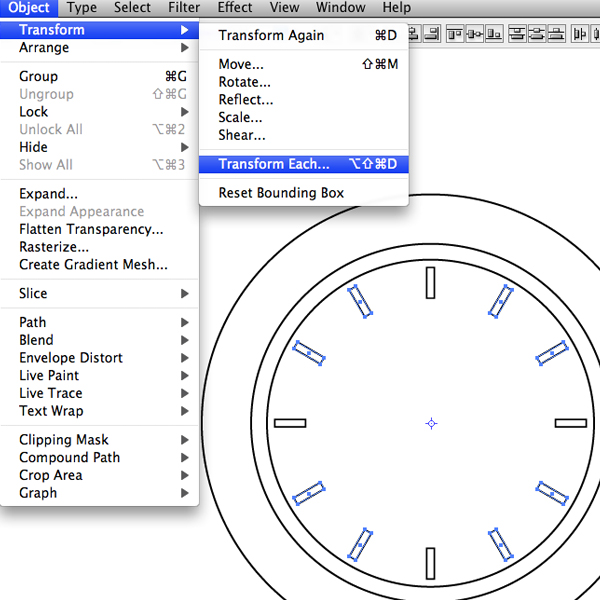Open the Filter menu
This screenshot has height=600, width=600.
pos(184,8)
